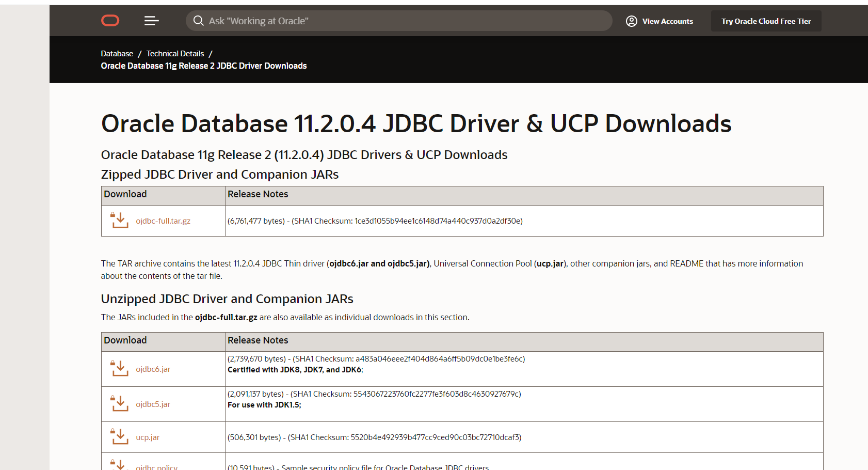Click the Oracle logo icon

(110, 21)
